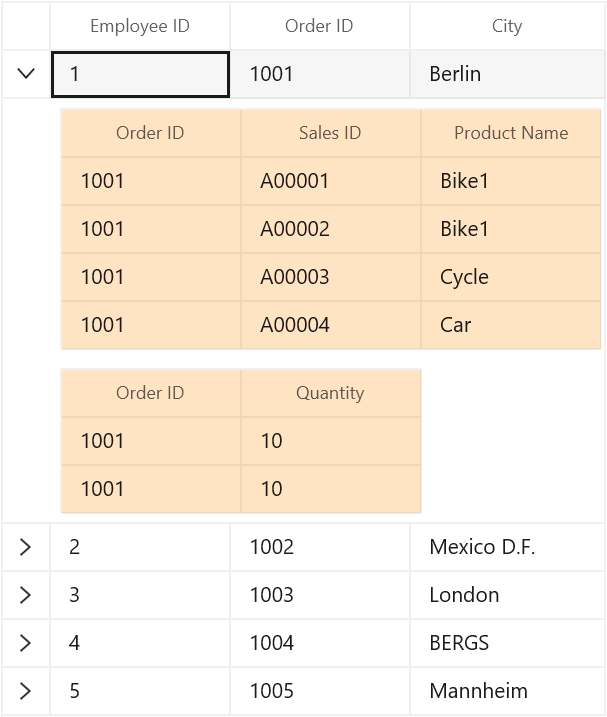Screen dimensions: 607x717
Task: Select the Bike1 cell in the A00002 row
Action: pyautogui.click(x=511, y=229)
